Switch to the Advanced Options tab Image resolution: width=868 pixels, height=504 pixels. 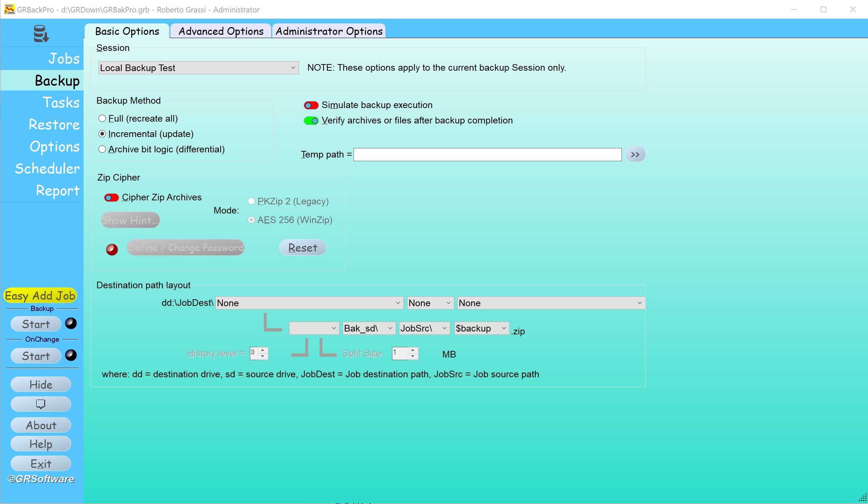coord(221,31)
